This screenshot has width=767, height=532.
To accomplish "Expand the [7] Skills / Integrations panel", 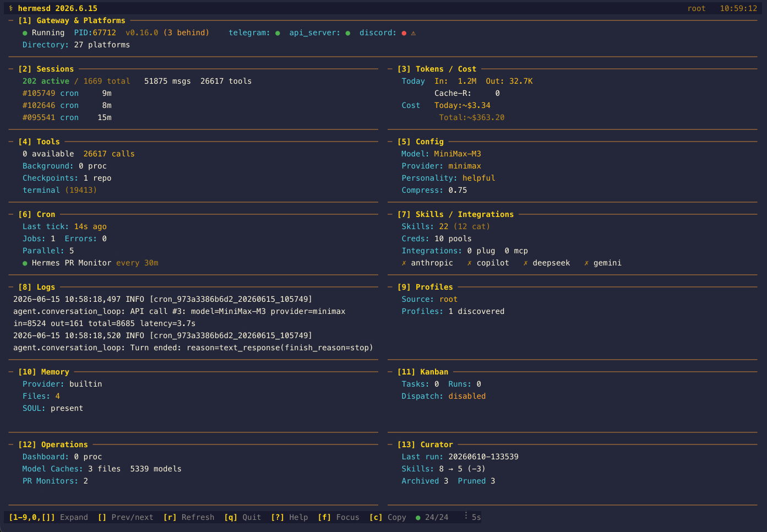I will (x=455, y=214).
